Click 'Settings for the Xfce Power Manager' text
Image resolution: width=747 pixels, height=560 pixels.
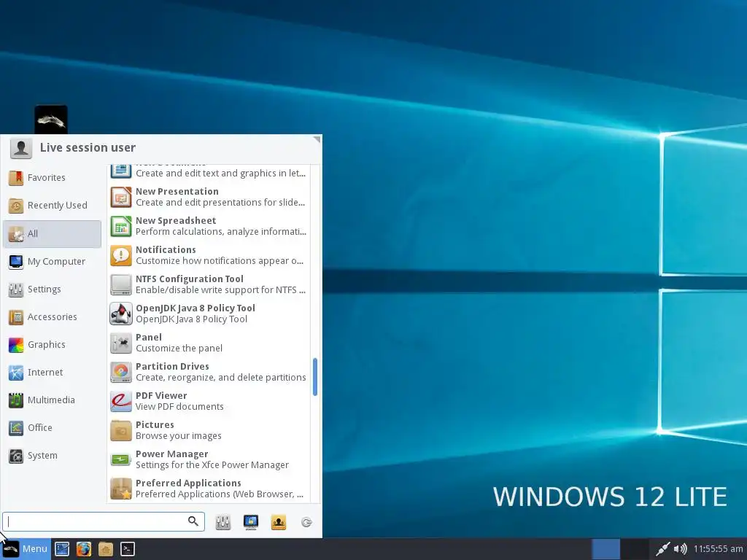(212, 464)
